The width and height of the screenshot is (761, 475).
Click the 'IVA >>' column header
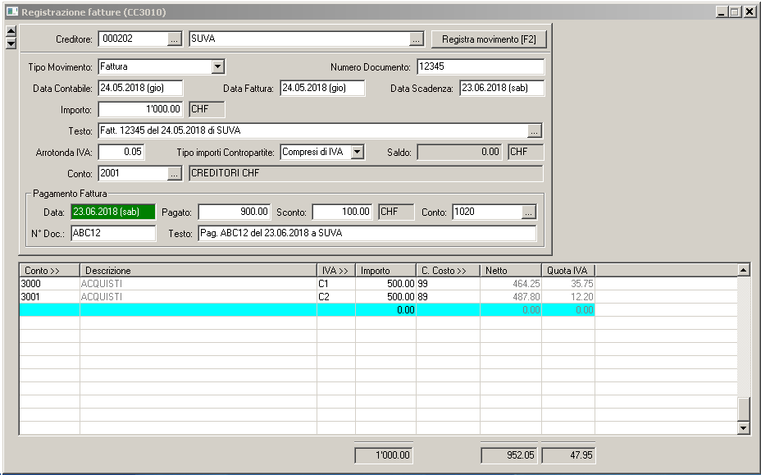(336, 270)
